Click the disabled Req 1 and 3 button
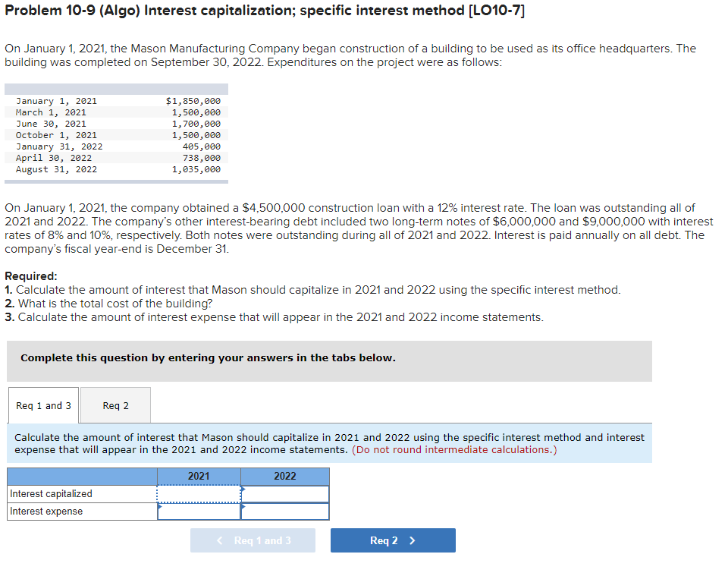The height and width of the screenshot is (573, 728). 253,540
